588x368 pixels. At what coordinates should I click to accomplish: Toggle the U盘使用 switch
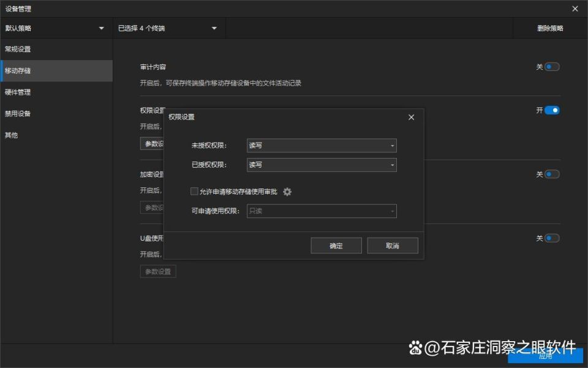552,238
